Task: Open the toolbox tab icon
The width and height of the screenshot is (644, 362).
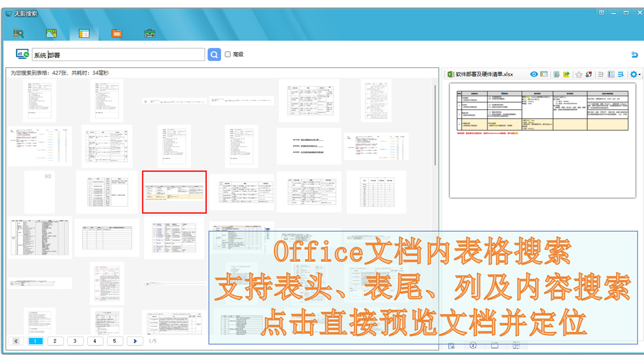Action: pos(149,34)
